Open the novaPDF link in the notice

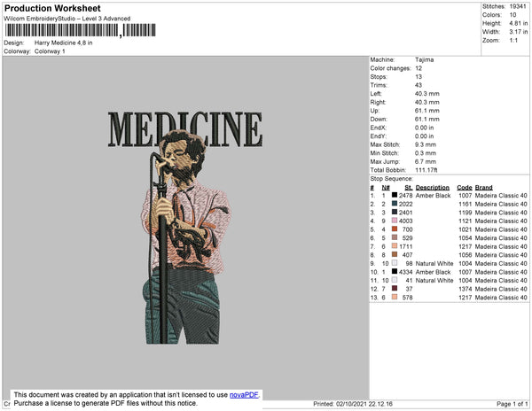244,395
